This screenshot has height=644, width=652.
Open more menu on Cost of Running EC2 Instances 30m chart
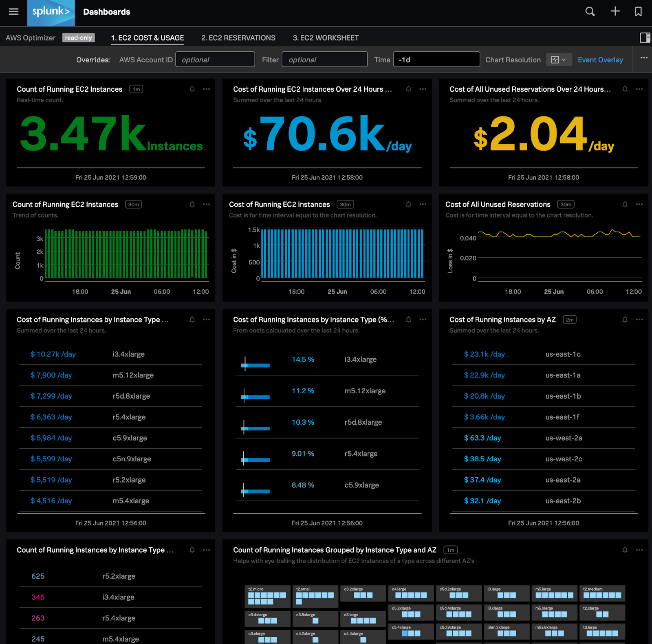point(423,205)
